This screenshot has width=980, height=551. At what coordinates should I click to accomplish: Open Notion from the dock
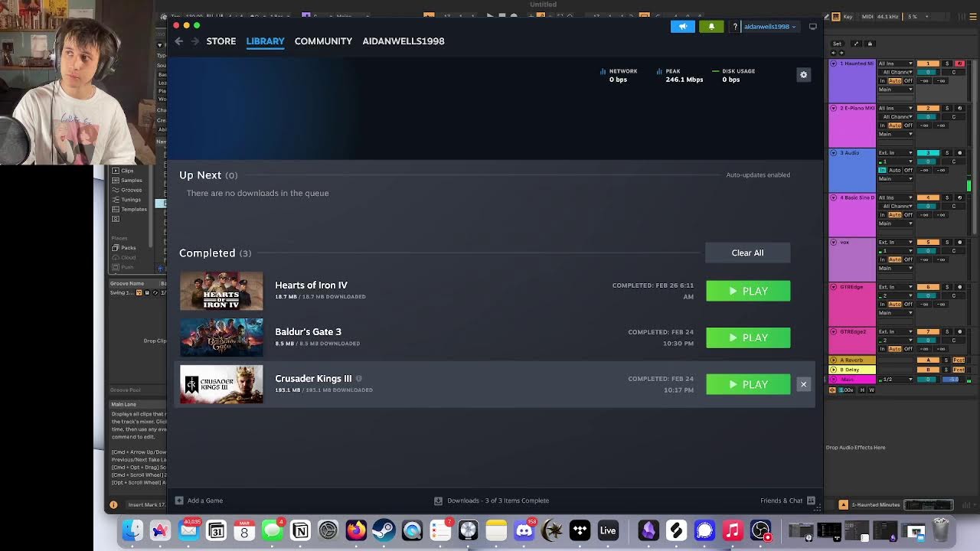coord(300,530)
